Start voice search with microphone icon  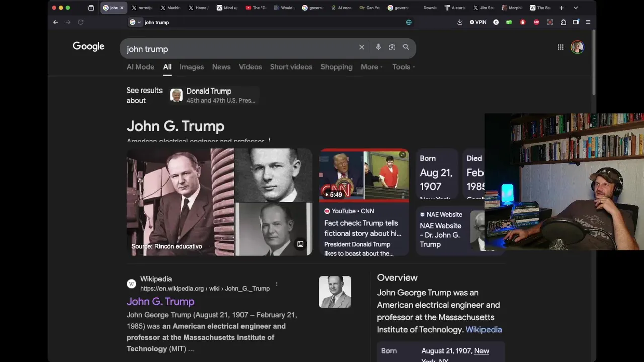pyautogui.click(x=378, y=47)
